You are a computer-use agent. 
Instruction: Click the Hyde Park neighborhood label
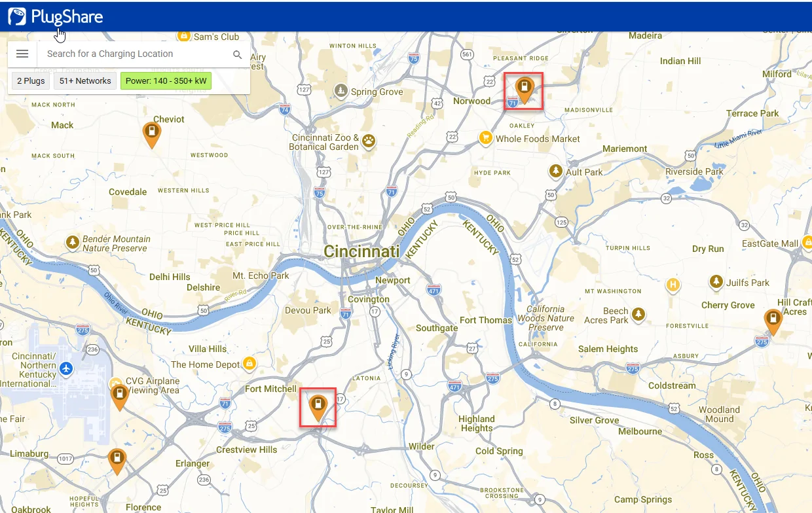(x=492, y=173)
